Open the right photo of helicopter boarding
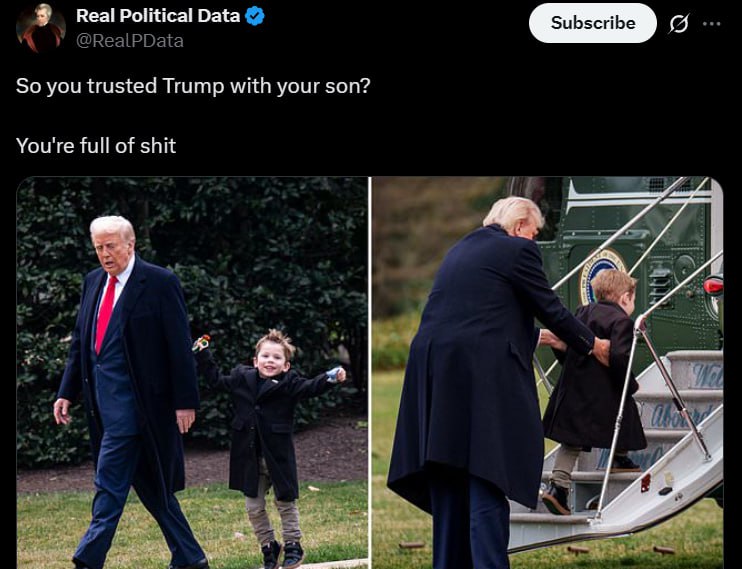This screenshot has height=569, width=742. pyautogui.click(x=547, y=373)
